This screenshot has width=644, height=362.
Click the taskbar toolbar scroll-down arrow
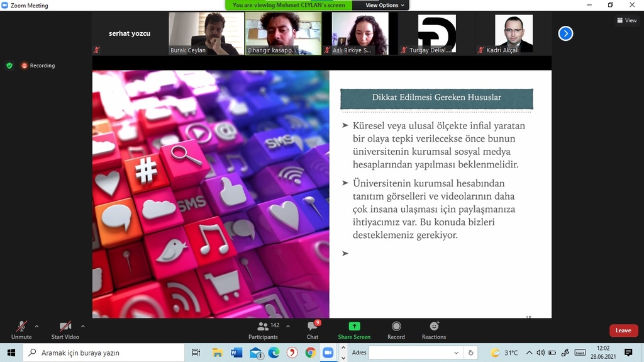(343, 358)
